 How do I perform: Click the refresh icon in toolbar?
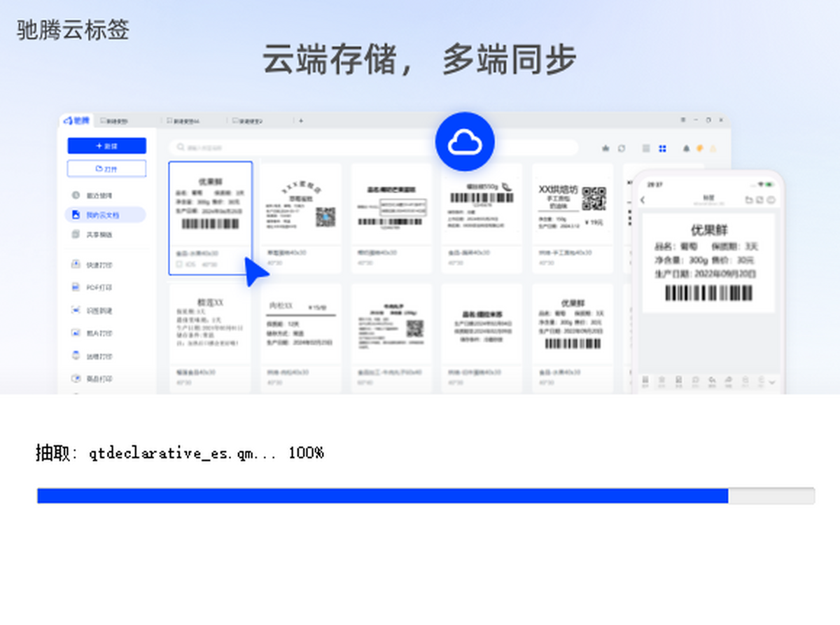click(621, 148)
